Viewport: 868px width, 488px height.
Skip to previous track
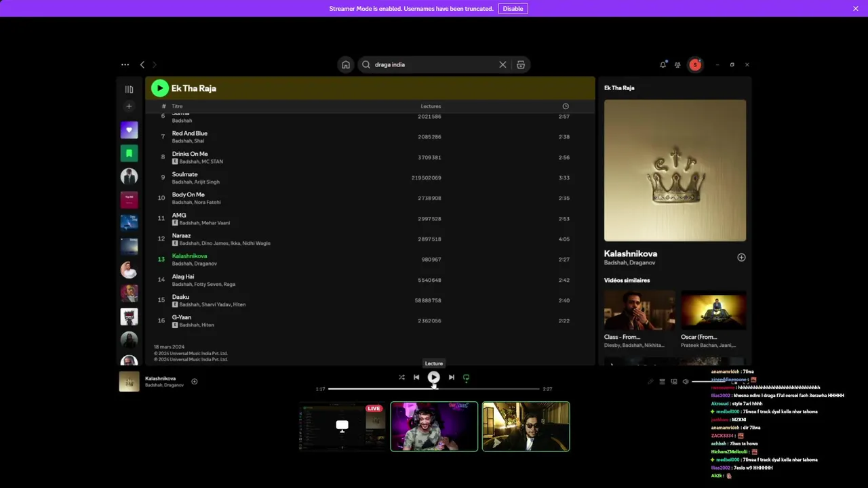(416, 378)
